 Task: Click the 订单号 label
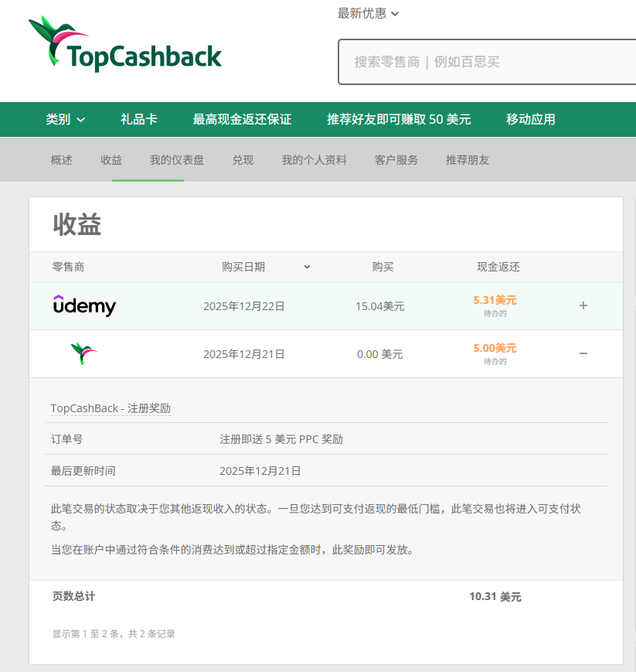pos(66,439)
